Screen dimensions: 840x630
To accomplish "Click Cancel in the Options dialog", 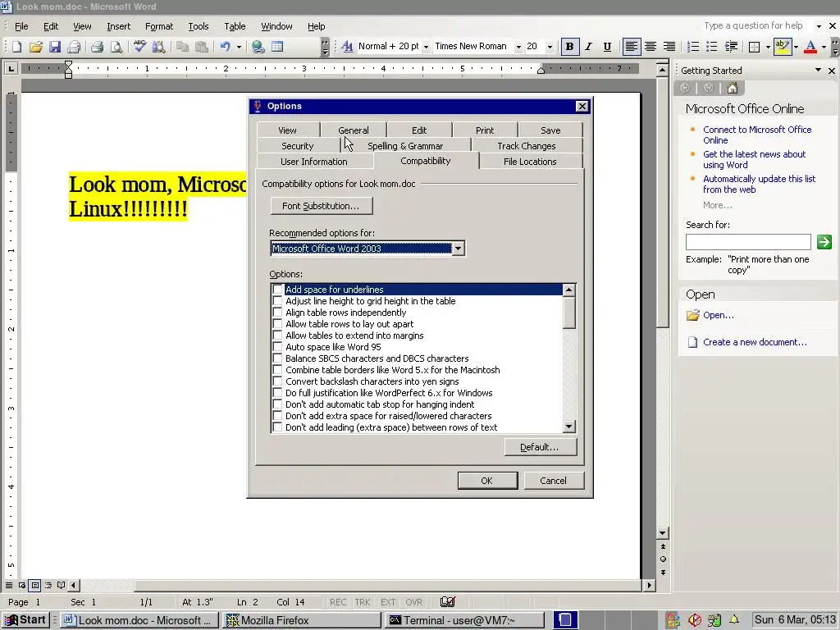I will pos(554,481).
